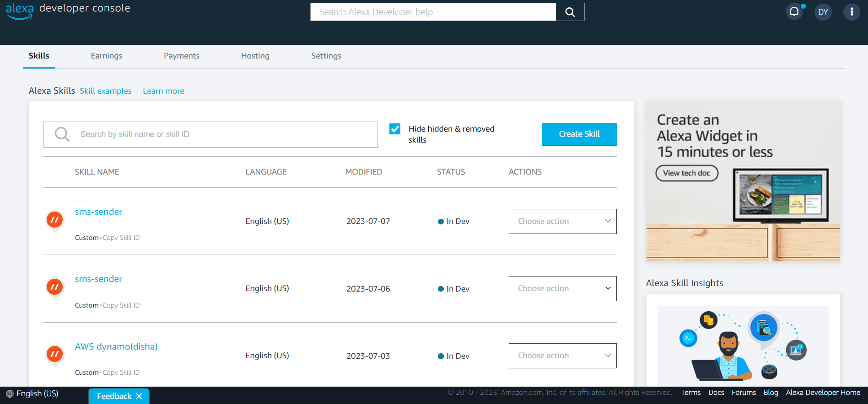This screenshot has height=404, width=868.
Task: Expand Choose action for 2023-07-06 sms-sender
Action: point(562,288)
